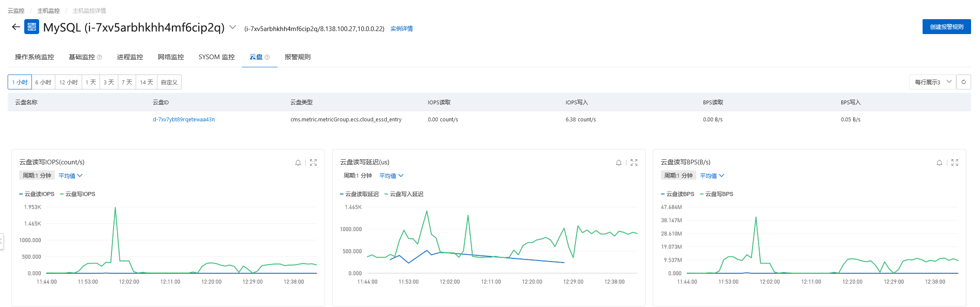Click the back arrow icon
The height and width of the screenshot is (307, 980).
16,27
